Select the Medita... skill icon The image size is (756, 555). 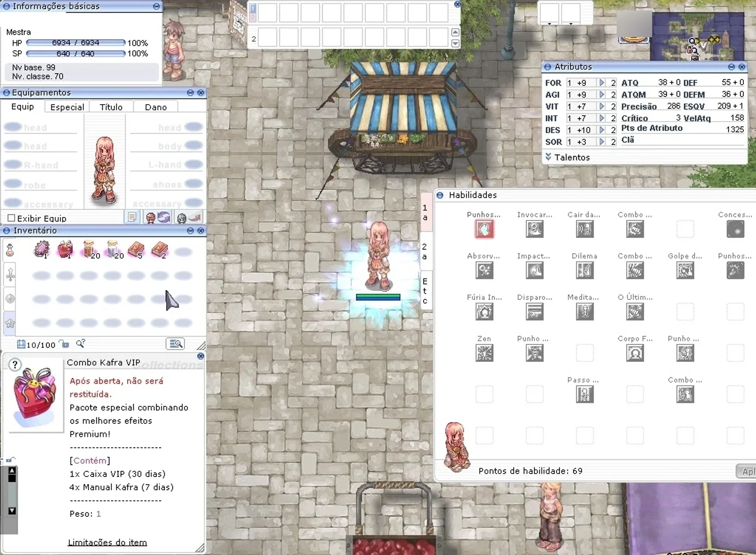585,312
